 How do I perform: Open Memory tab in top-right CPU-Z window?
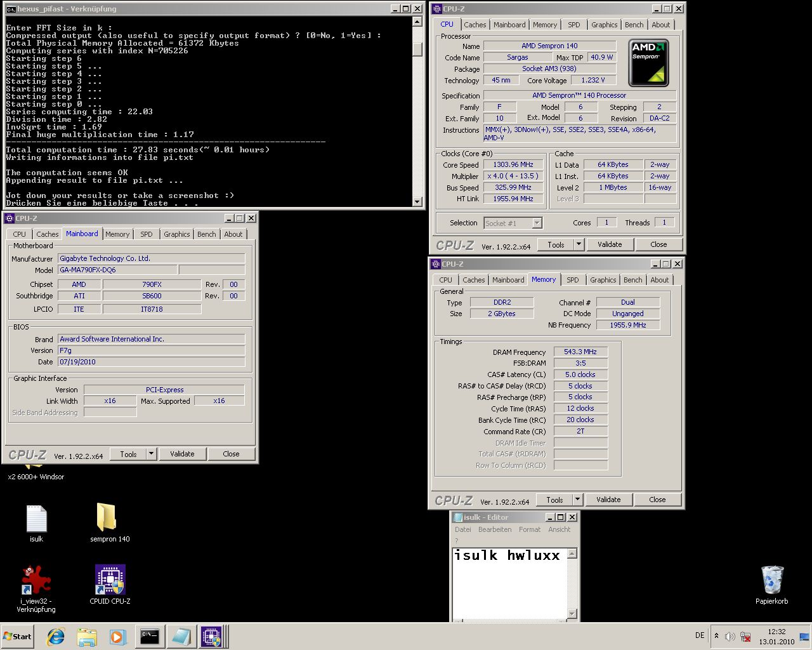coord(545,25)
